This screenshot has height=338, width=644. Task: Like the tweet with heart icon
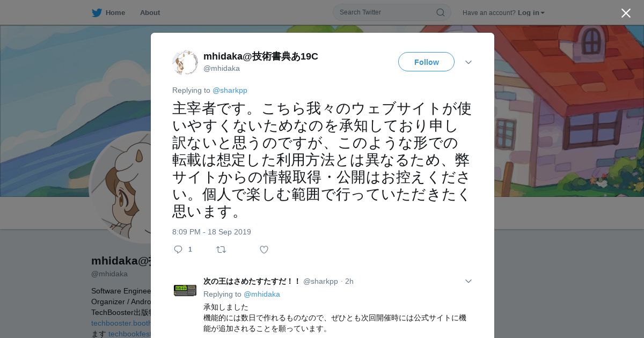(x=264, y=249)
